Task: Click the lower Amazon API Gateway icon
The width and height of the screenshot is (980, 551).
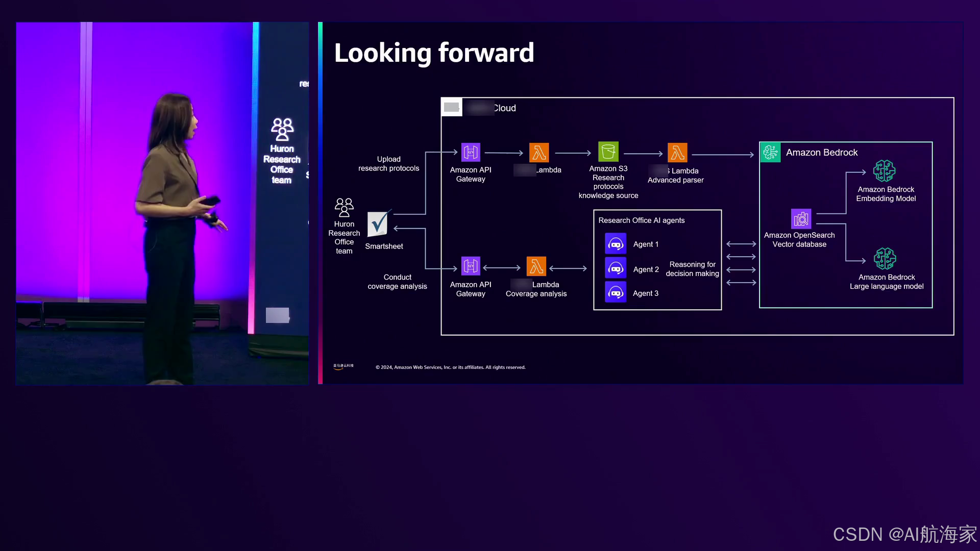Action: click(x=471, y=266)
